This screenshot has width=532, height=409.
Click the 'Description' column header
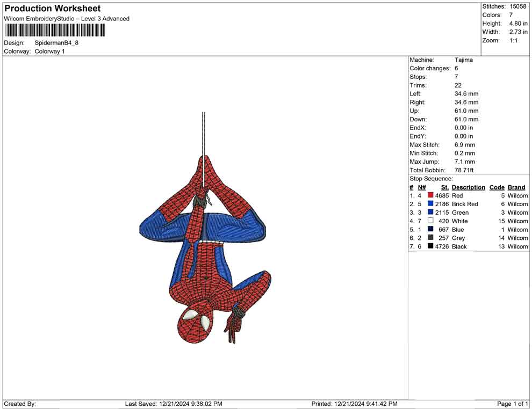click(468, 187)
